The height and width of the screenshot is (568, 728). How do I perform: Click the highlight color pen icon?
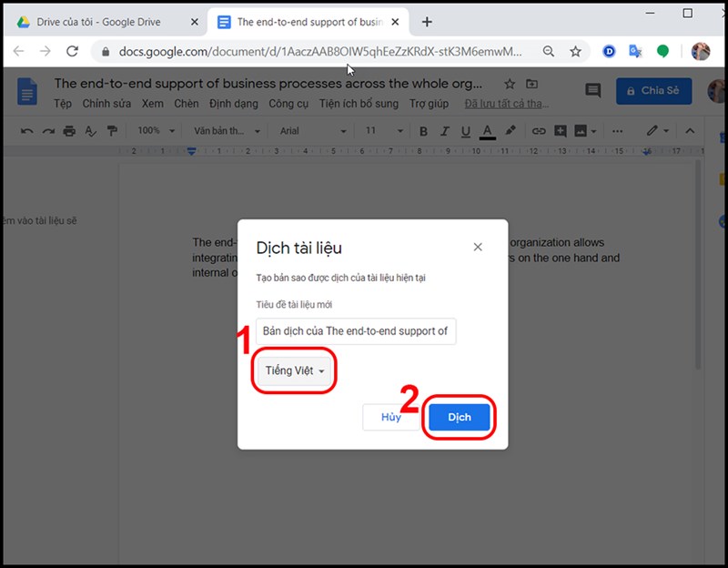[x=511, y=131]
